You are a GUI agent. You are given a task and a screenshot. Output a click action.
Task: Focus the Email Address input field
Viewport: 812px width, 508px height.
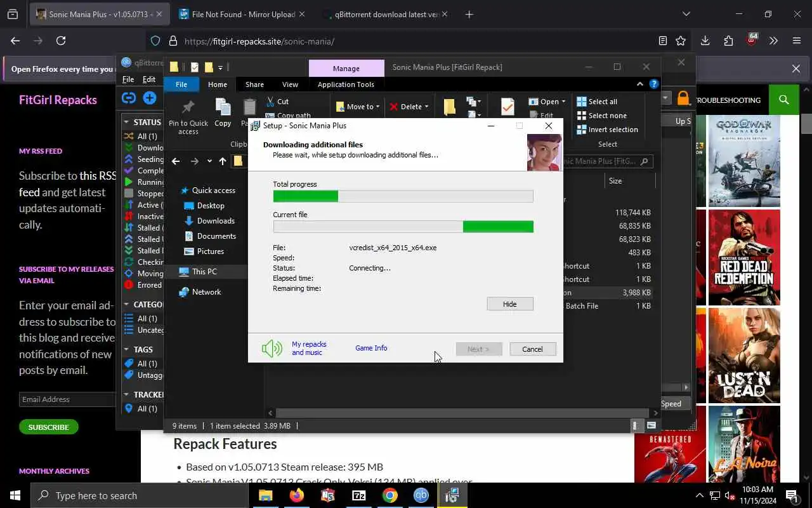[68, 399]
